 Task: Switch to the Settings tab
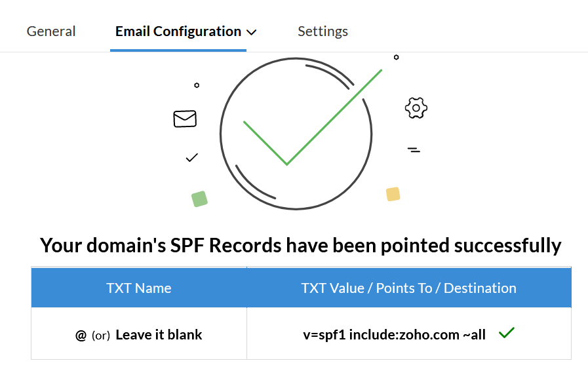[x=323, y=31]
